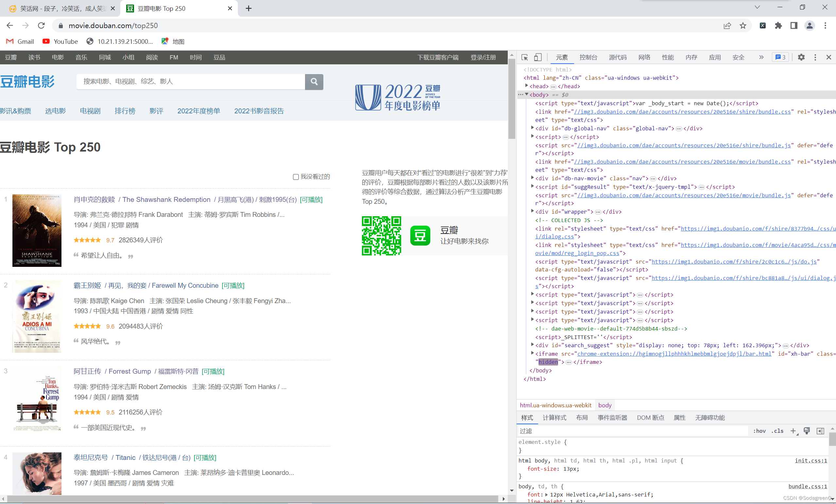Click the browser forward arrow
The height and width of the screenshot is (504, 836).
(x=26, y=25)
